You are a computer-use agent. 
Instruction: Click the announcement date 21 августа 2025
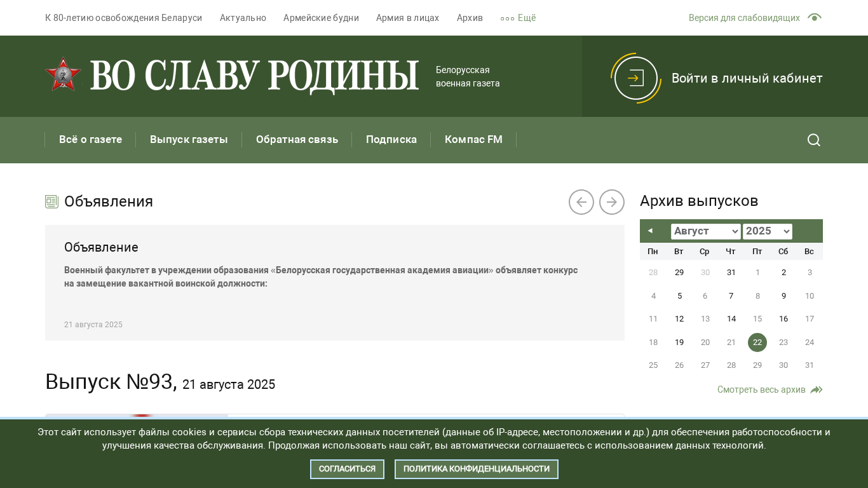pyautogui.click(x=93, y=325)
